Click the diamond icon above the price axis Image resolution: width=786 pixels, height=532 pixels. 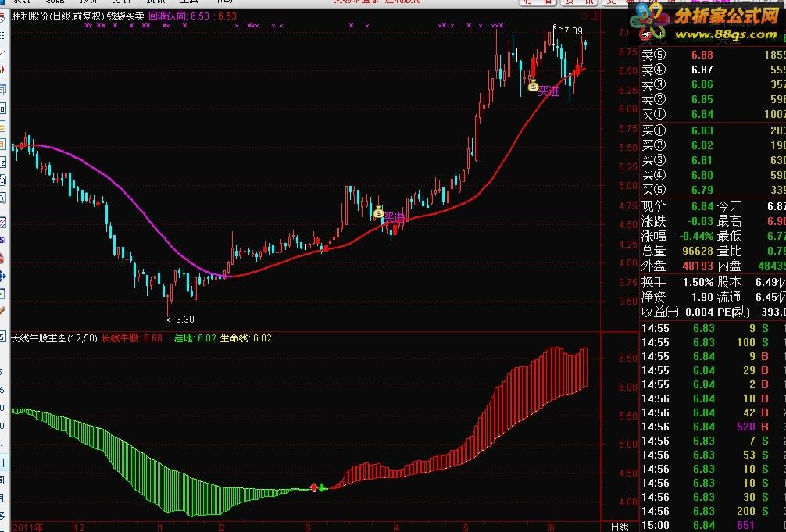coord(584,16)
